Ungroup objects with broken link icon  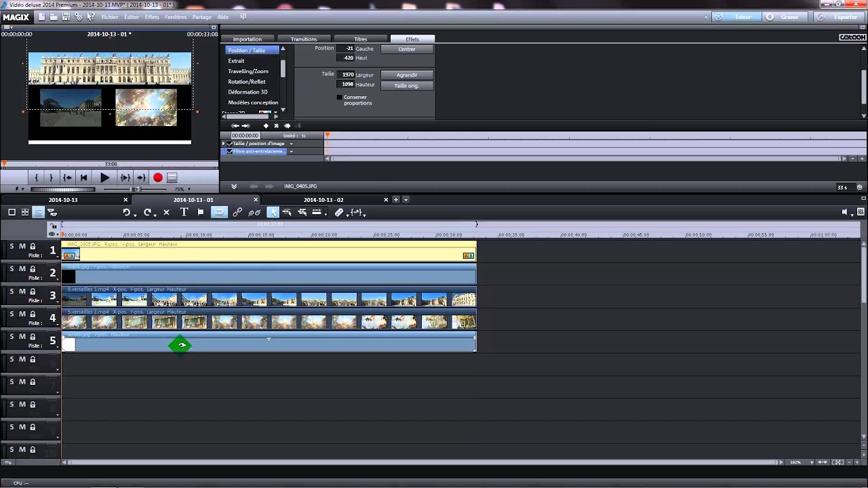point(254,212)
